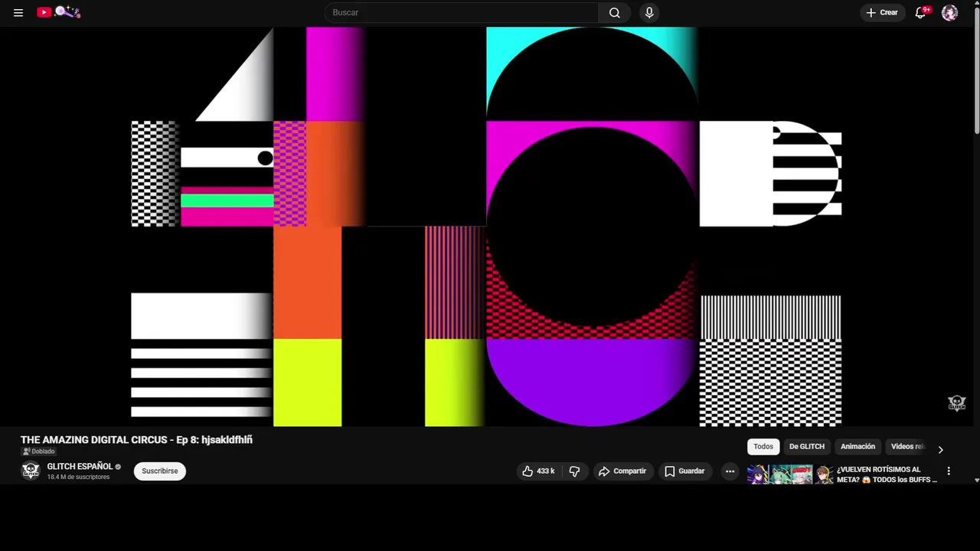Open the three-dot more actions menu

[730, 471]
